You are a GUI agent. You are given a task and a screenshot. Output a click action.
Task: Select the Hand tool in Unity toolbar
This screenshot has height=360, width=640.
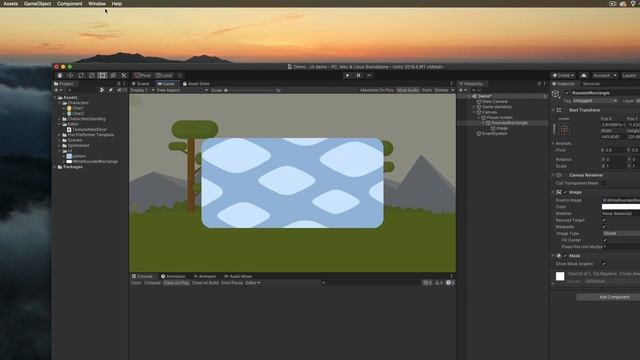(x=60, y=76)
